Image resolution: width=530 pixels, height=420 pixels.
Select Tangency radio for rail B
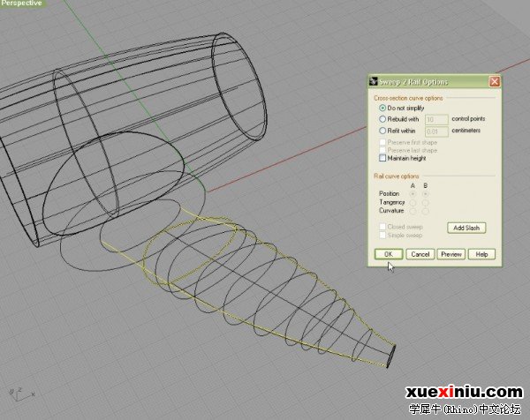pyautogui.click(x=425, y=203)
